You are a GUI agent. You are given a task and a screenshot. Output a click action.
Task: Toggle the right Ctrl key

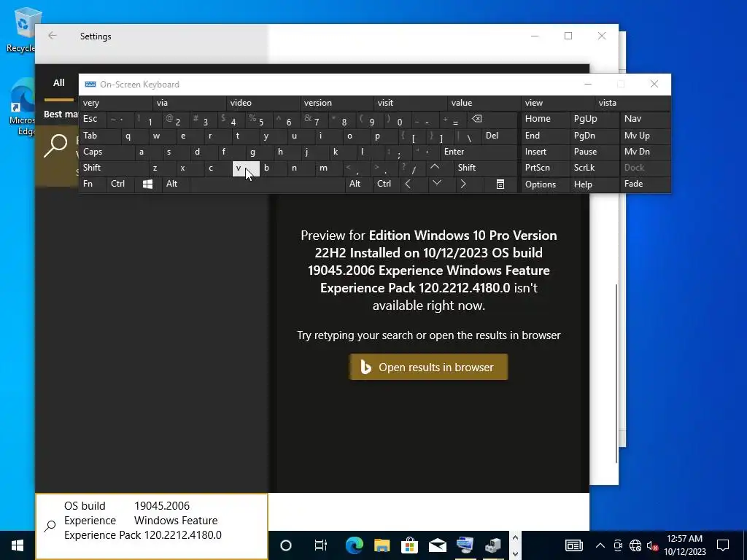(387, 184)
